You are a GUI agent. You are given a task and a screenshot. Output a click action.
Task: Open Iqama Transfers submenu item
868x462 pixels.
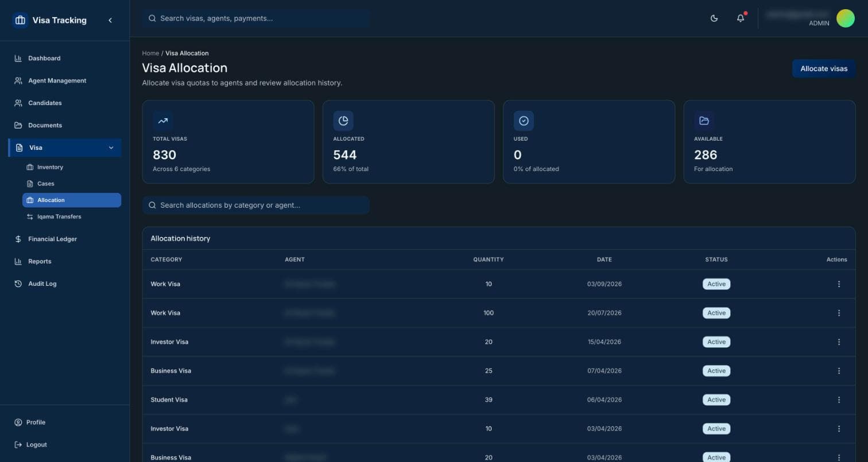point(72,217)
